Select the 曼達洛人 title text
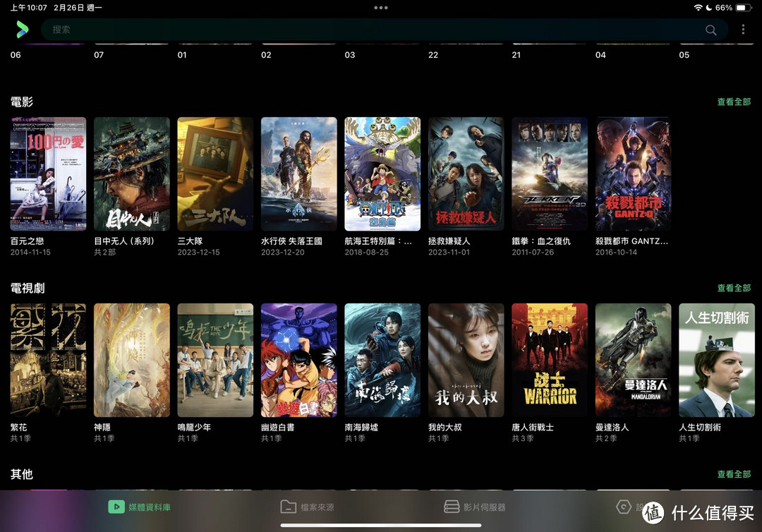The image size is (762, 532). [x=612, y=427]
